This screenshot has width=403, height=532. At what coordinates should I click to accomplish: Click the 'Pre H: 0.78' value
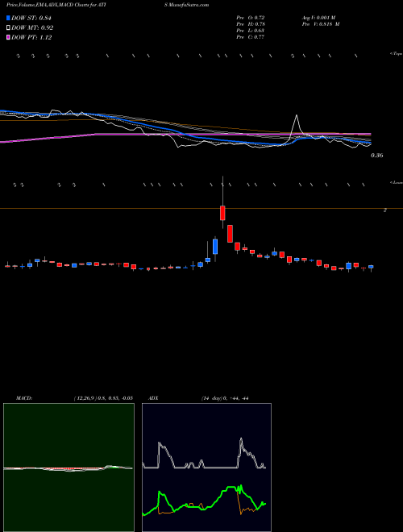point(251,24)
